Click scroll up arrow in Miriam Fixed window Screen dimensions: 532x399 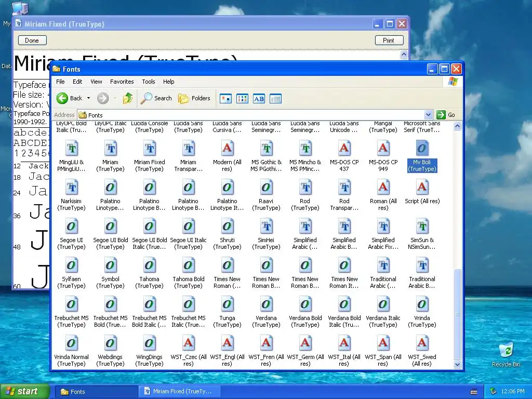pyautogui.click(x=403, y=55)
